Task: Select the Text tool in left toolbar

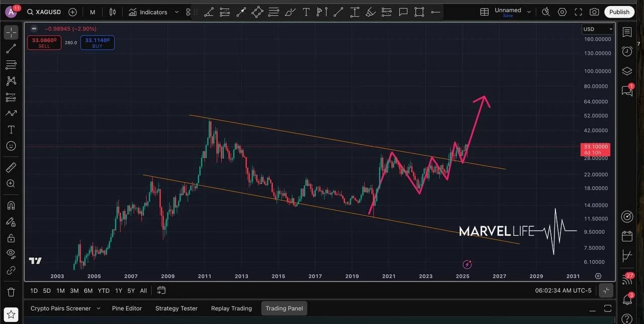Action: pyautogui.click(x=11, y=130)
